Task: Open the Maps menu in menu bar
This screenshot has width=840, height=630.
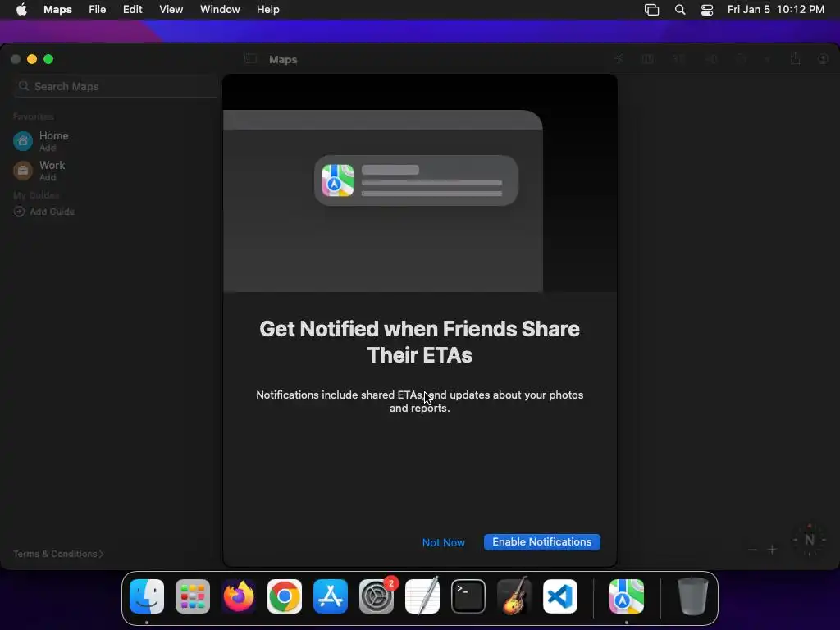Action: click(58, 10)
